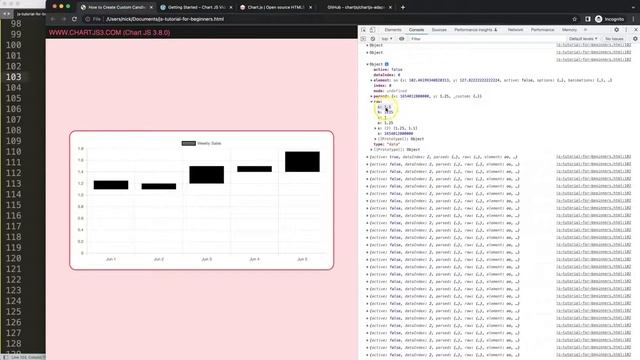
Task: Click editor navigation arrows above line numbers
Action: (x=6, y=13)
